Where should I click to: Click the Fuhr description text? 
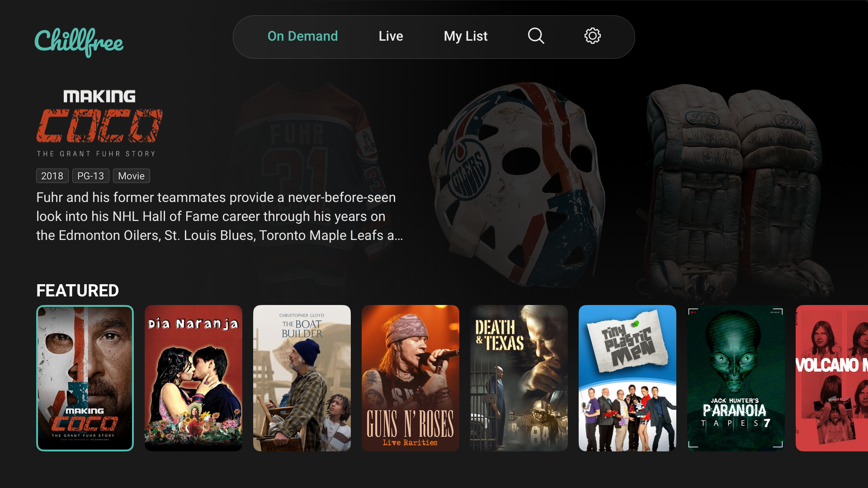click(x=220, y=216)
